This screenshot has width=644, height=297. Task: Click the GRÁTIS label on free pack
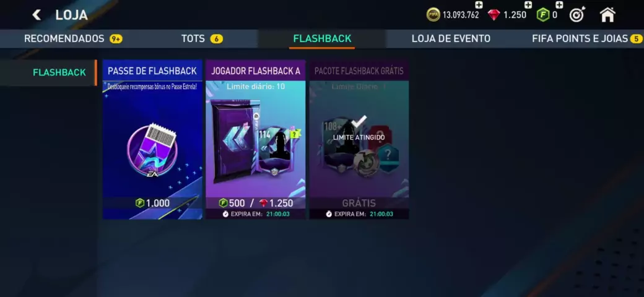pos(359,203)
